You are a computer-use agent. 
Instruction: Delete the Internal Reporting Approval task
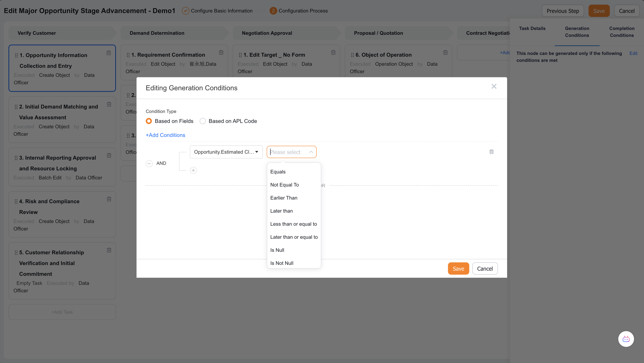pos(109,156)
